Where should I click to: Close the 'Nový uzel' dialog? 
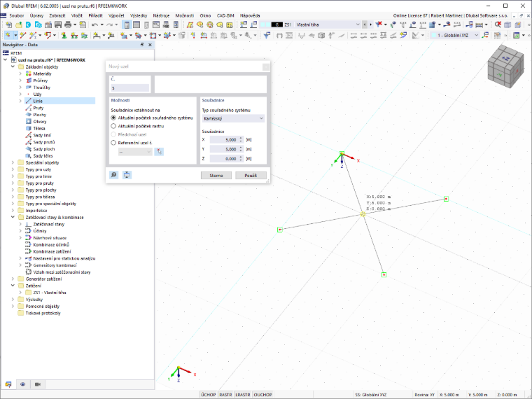(266, 66)
